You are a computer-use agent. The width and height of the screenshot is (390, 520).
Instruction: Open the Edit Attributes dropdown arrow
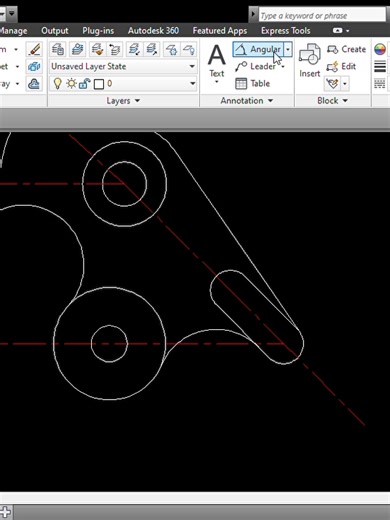coord(345,83)
